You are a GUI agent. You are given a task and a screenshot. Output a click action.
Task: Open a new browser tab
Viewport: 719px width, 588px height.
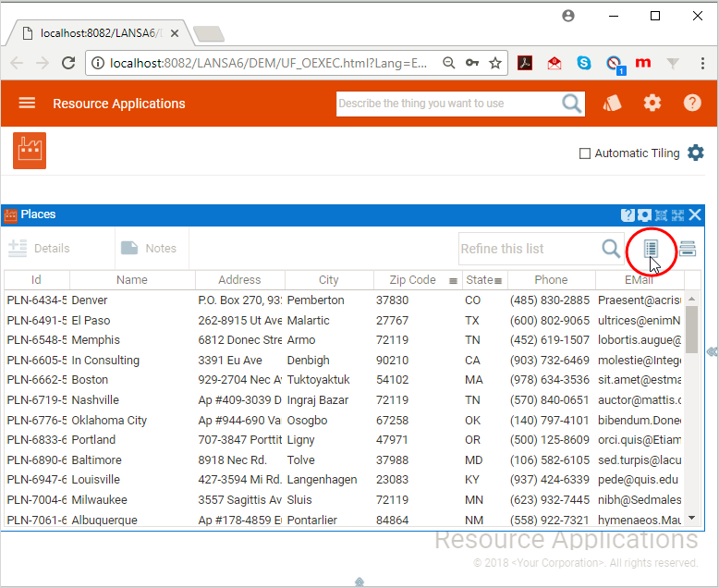click(x=209, y=34)
